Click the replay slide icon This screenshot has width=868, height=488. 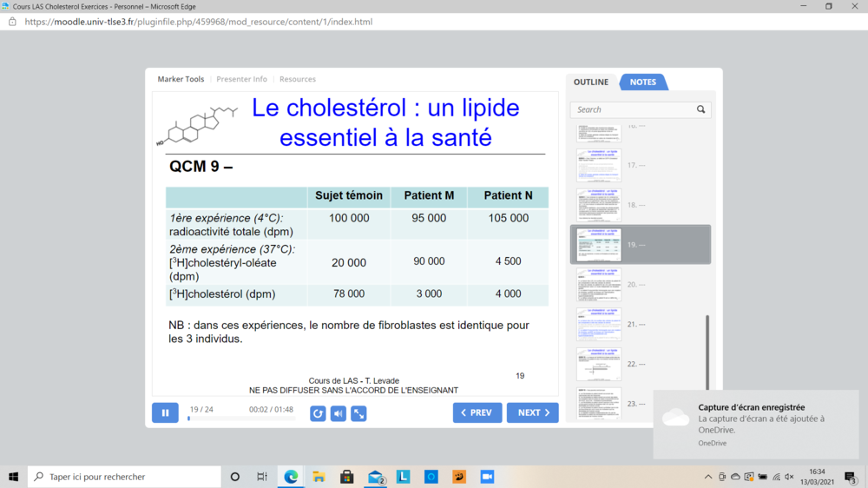[318, 413]
